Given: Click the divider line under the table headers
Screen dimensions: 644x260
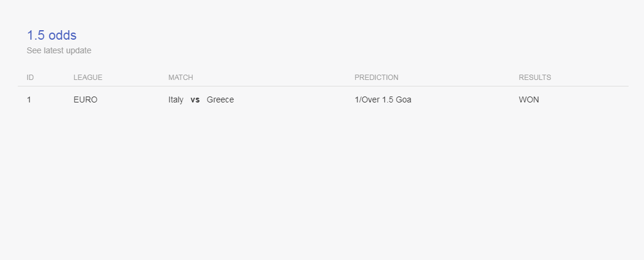Looking at the screenshot, I should [323, 86].
